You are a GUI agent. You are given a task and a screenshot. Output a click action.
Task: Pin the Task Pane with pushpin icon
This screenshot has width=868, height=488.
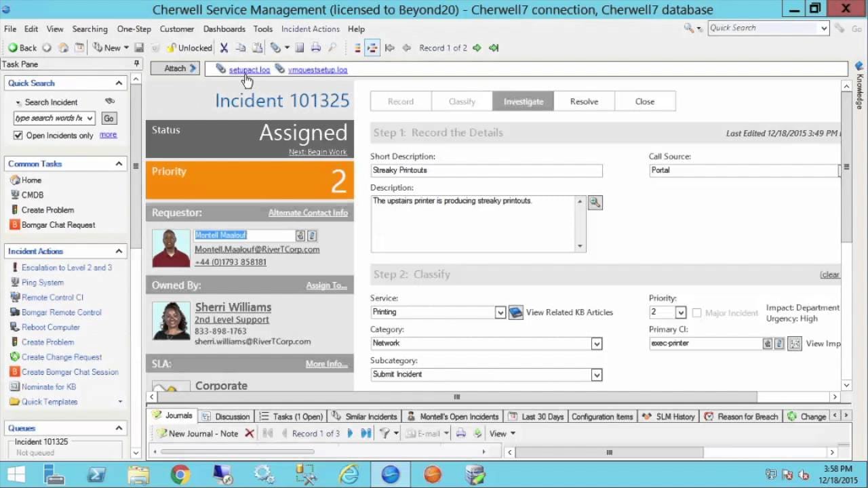tap(136, 64)
